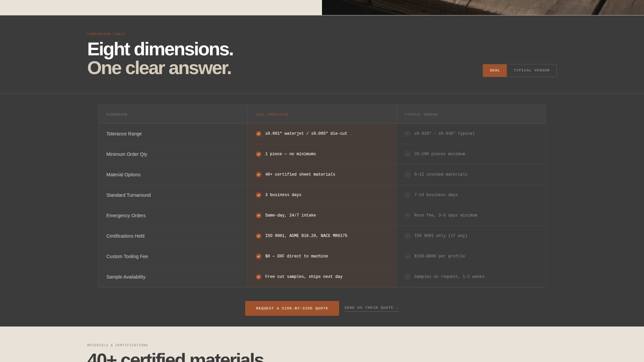Click the minus icon for ISO 9001 only
Screen dimensions: 644x362
[x=408, y=236]
